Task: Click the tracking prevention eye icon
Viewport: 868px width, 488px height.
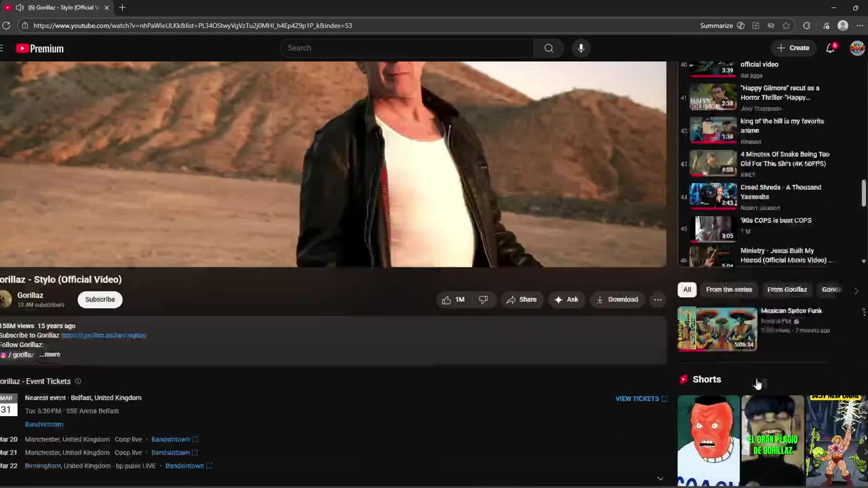Action: click(771, 26)
